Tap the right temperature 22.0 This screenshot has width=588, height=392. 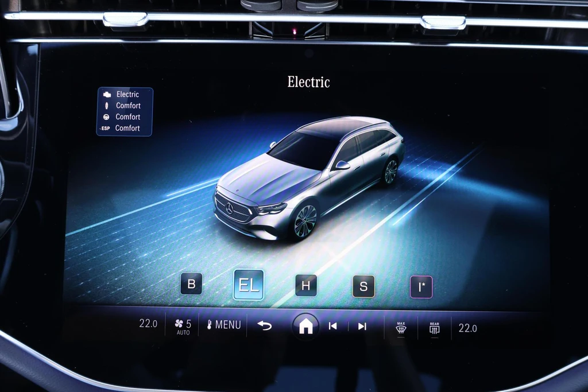tap(467, 328)
